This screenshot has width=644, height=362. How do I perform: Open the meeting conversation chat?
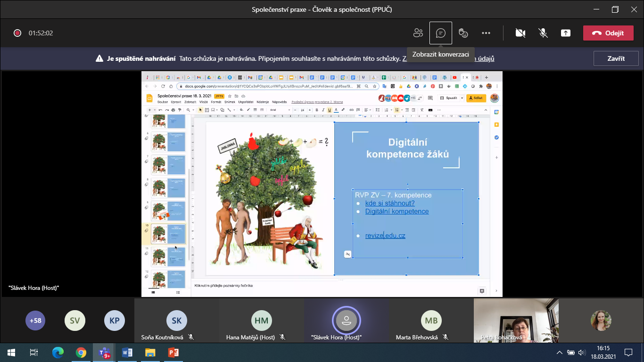click(441, 33)
